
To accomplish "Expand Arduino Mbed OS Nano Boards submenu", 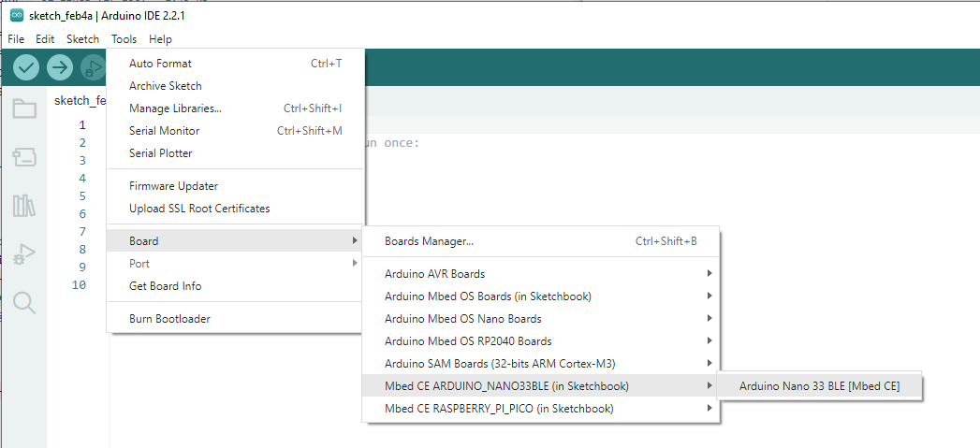I will (541, 319).
